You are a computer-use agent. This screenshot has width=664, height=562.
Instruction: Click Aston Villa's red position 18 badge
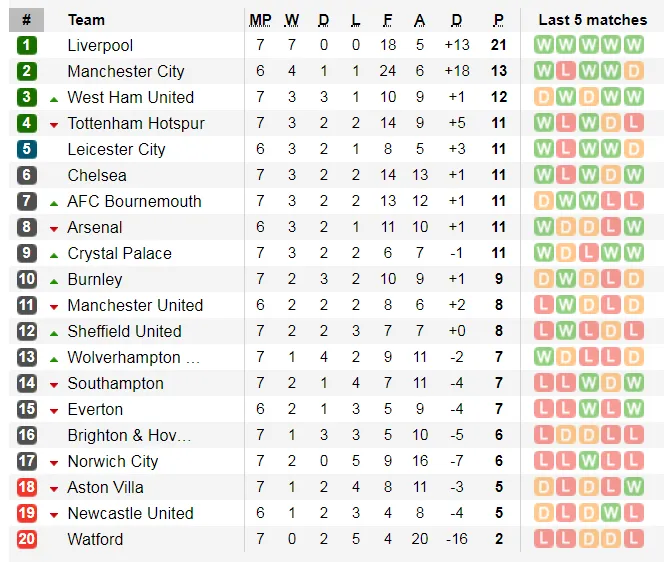pyautogui.click(x=26, y=487)
